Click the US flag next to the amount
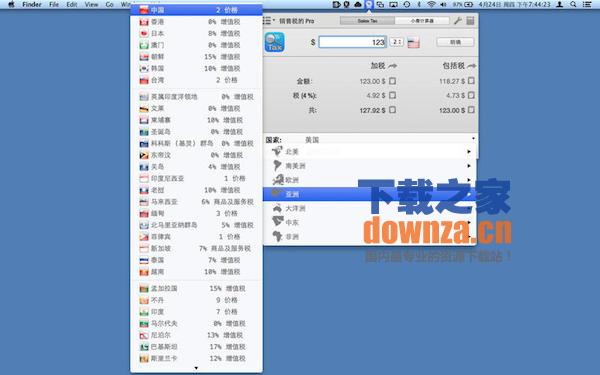This screenshot has width=600, height=375. (413, 42)
